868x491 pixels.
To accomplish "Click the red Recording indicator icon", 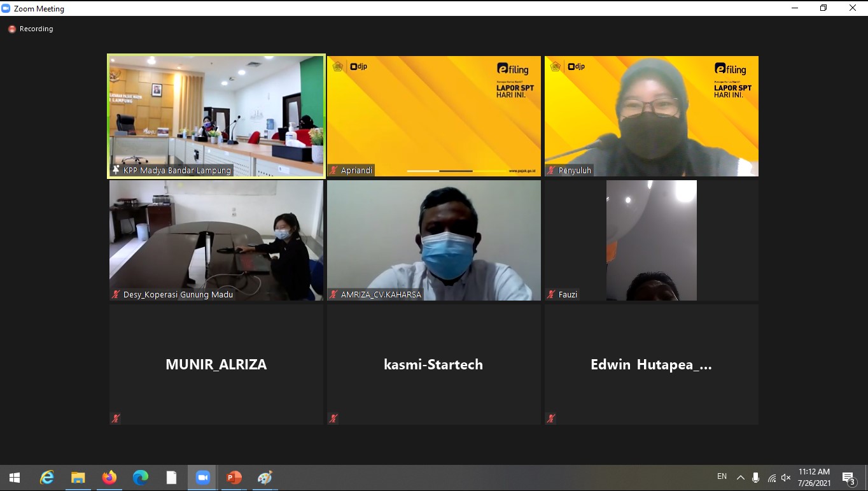I will tap(12, 29).
